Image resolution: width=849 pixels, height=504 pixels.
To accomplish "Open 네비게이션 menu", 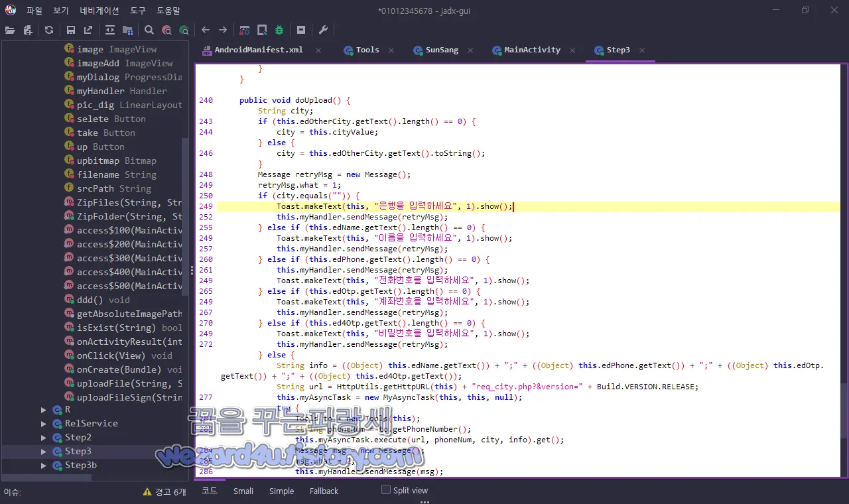I will (99, 11).
